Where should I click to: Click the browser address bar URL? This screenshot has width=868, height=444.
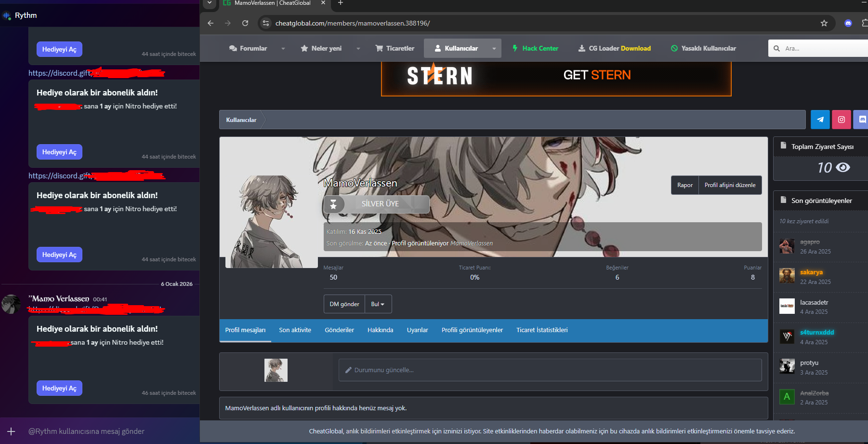353,23
